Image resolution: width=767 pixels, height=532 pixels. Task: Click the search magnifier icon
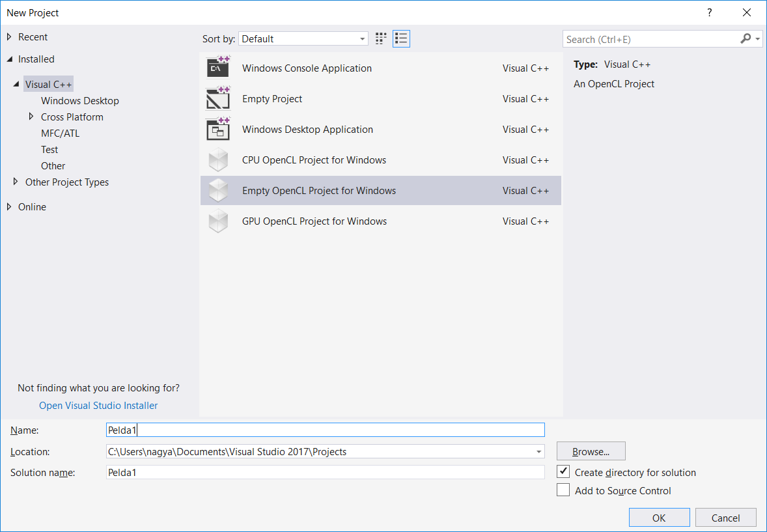tap(746, 39)
